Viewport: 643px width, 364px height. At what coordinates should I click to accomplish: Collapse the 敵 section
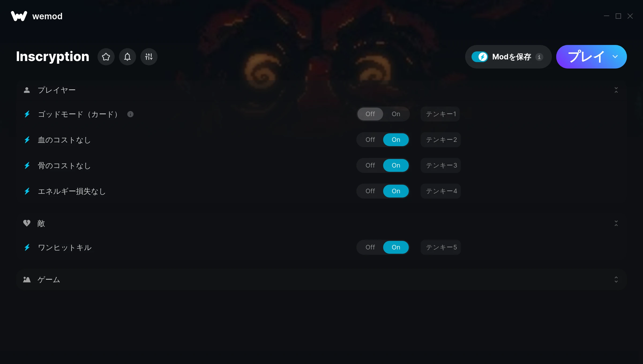click(x=616, y=223)
